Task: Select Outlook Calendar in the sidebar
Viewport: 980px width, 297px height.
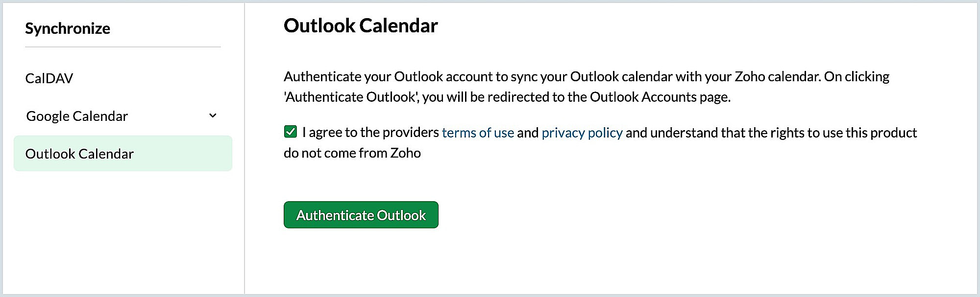Action: (x=123, y=154)
